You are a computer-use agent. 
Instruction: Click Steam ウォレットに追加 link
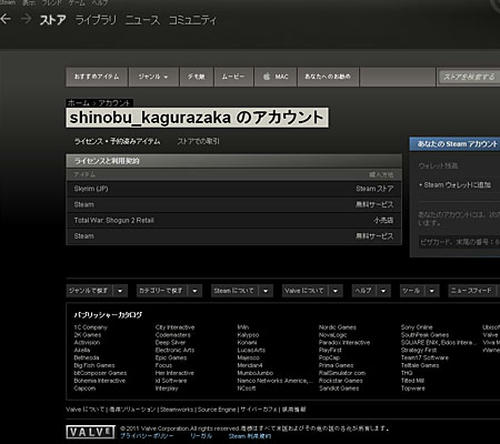click(x=457, y=185)
